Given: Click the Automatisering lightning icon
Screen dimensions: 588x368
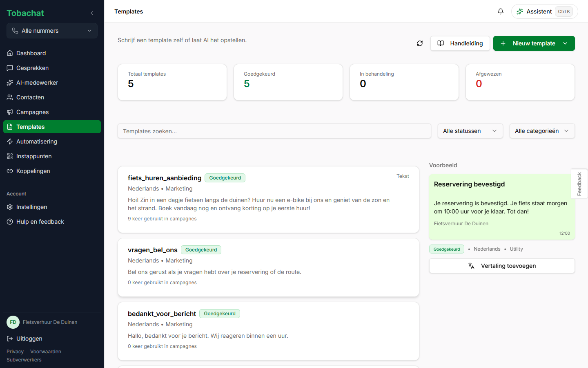Looking at the screenshot, I should coord(10,141).
